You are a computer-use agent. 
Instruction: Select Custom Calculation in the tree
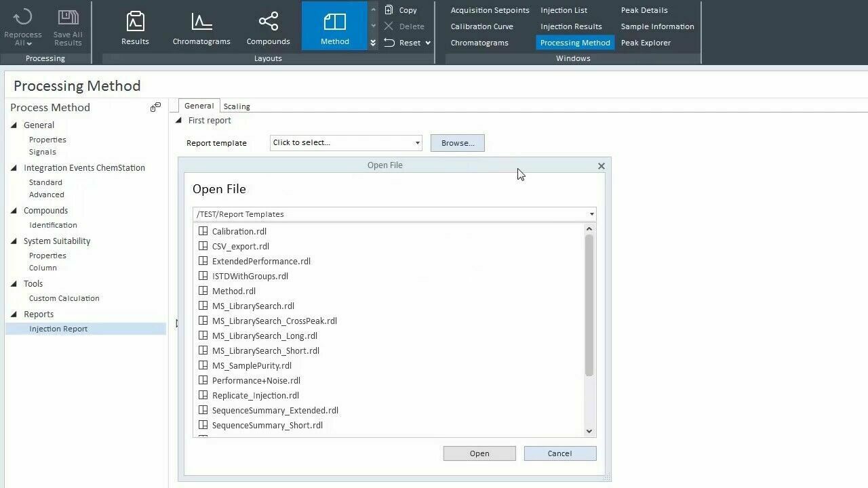[x=64, y=298]
